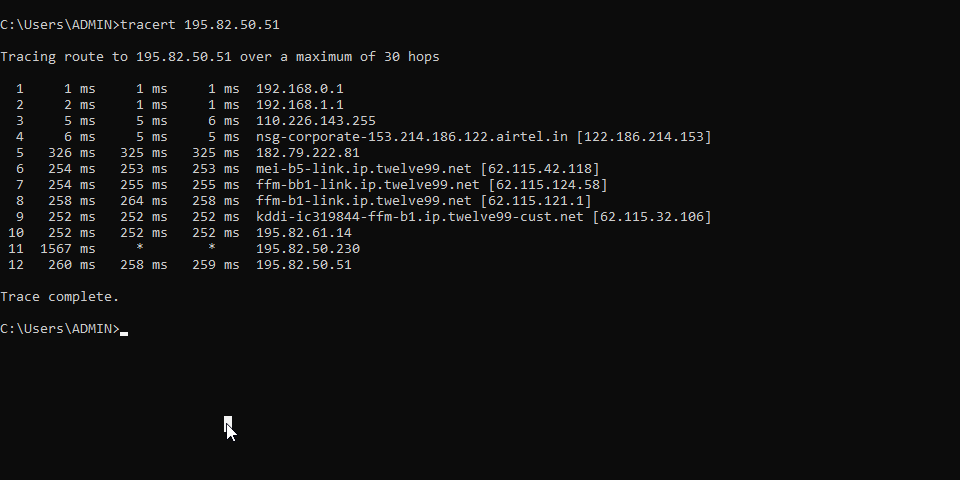Click hop 1 address 192.168.0.1
The width and height of the screenshot is (960, 480).
[x=299, y=89]
